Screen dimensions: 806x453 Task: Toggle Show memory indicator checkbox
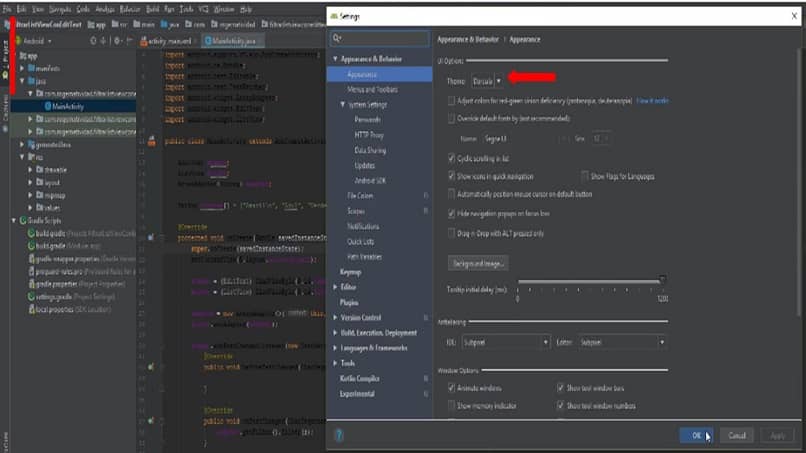pos(451,406)
